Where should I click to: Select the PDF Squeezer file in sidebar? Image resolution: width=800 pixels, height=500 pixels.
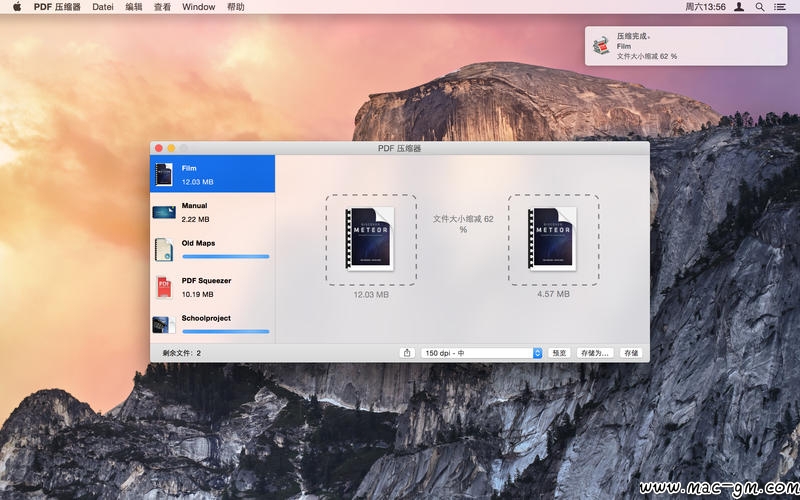coord(212,287)
